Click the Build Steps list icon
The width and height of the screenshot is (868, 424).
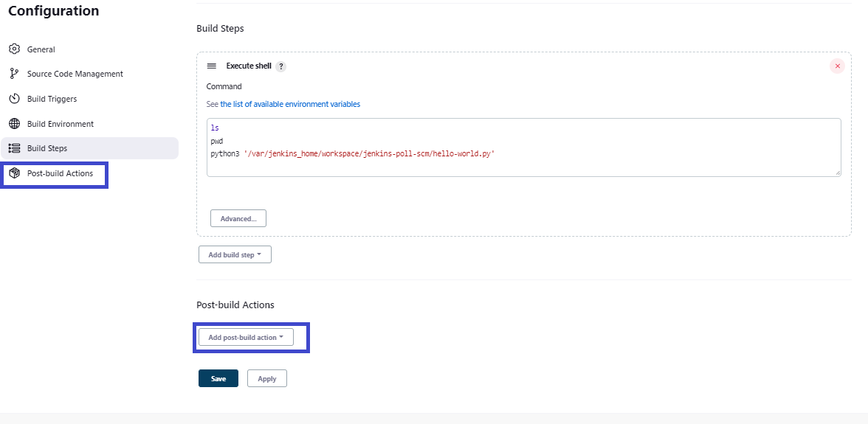pyautogui.click(x=15, y=148)
